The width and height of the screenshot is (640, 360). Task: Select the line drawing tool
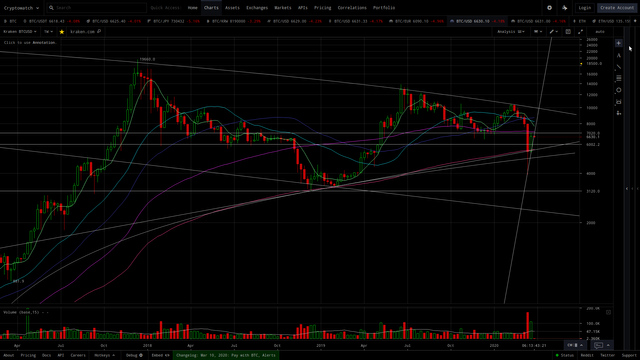tap(619, 67)
